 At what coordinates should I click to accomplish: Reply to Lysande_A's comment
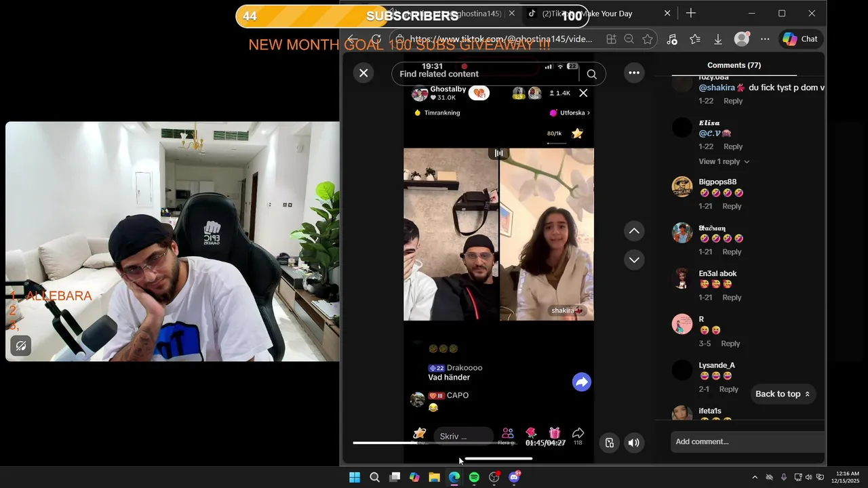pyautogui.click(x=728, y=389)
